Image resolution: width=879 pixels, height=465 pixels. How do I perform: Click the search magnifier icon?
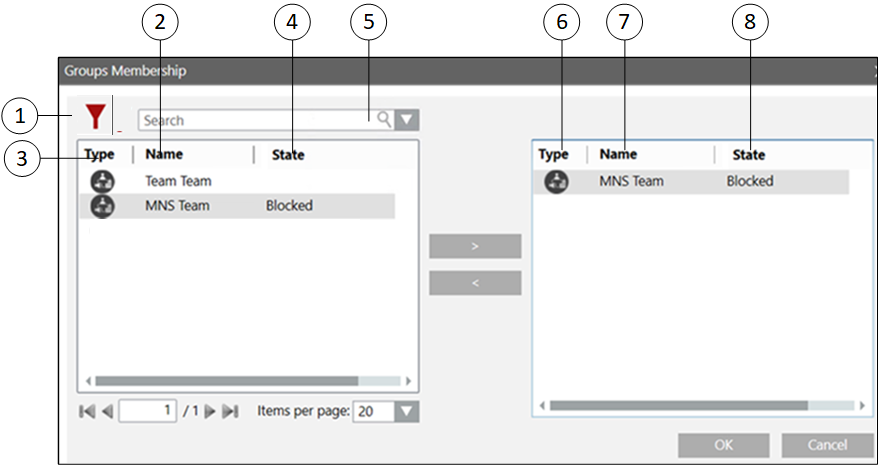coord(383,120)
